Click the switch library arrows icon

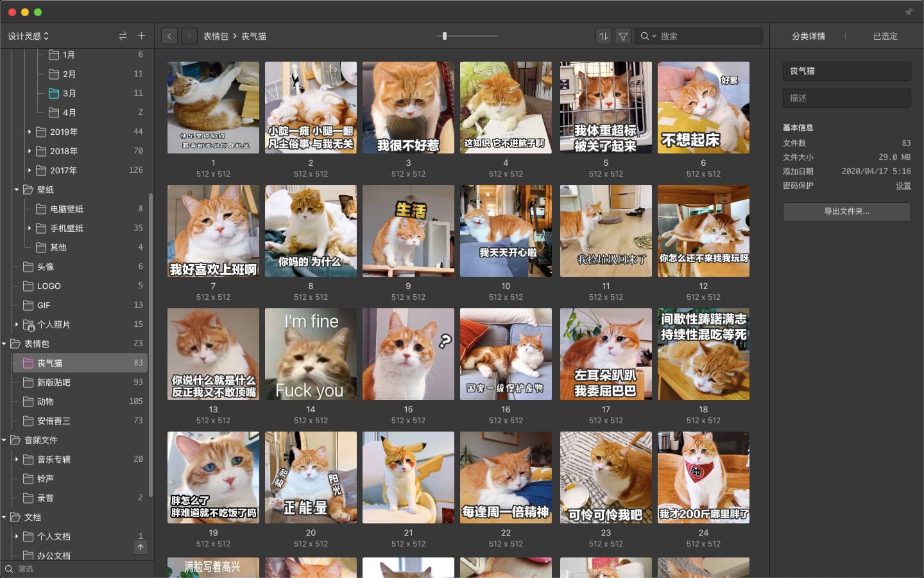click(x=123, y=36)
